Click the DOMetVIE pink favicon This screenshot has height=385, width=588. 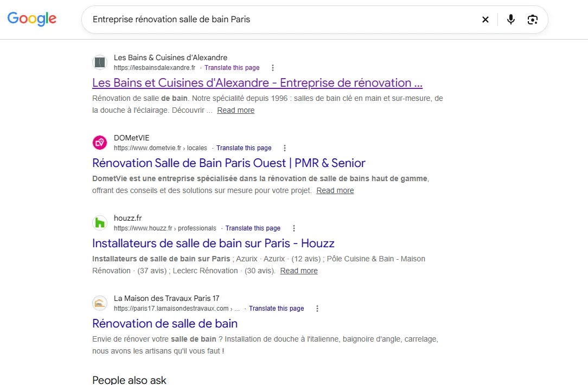coord(100,143)
